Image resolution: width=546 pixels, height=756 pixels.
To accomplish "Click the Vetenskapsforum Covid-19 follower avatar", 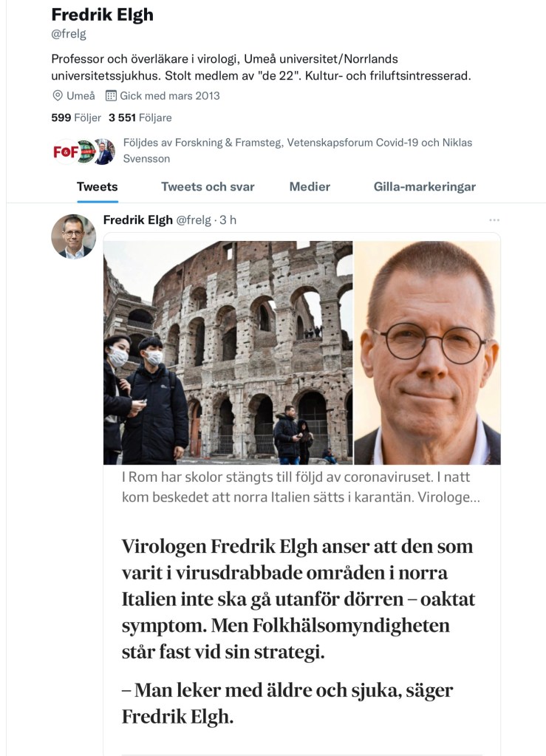I will (x=87, y=151).
